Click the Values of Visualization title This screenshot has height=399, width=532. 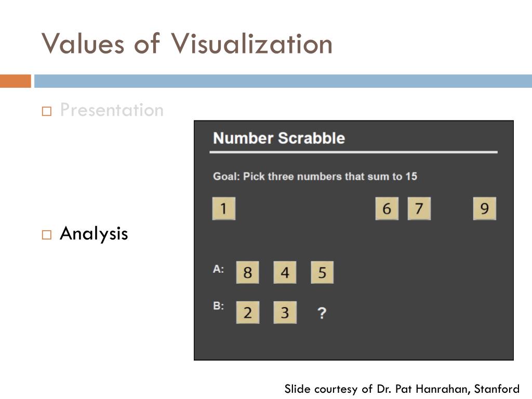(x=187, y=44)
